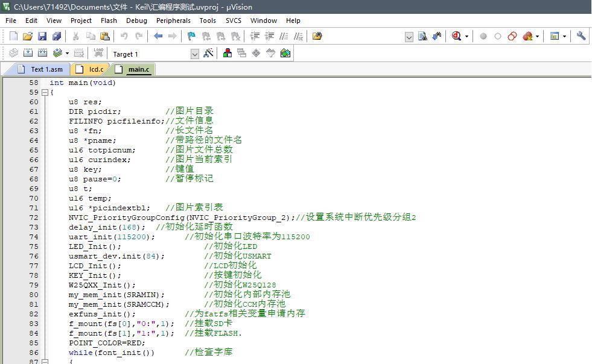
Task: Save the current file
Action: pos(42,36)
